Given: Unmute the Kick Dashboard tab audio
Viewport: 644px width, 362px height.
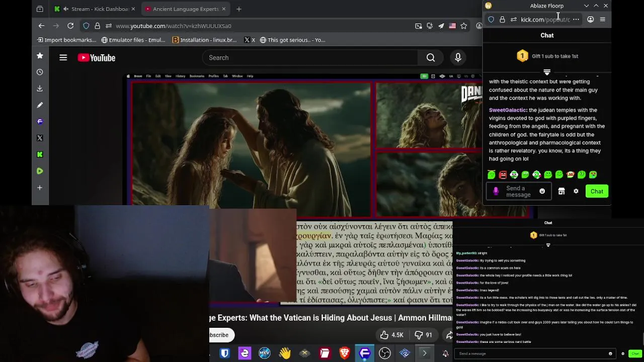Looking at the screenshot, I should pyautogui.click(x=66, y=9).
